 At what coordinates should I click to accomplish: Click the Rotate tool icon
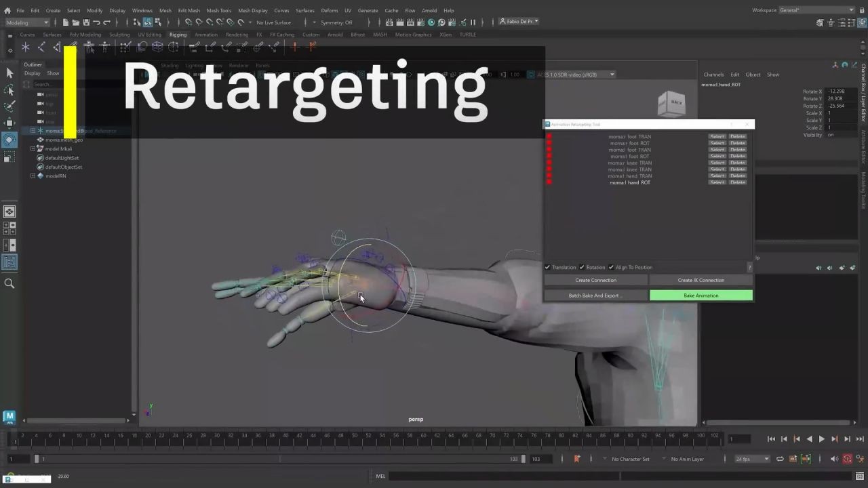coord(9,140)
